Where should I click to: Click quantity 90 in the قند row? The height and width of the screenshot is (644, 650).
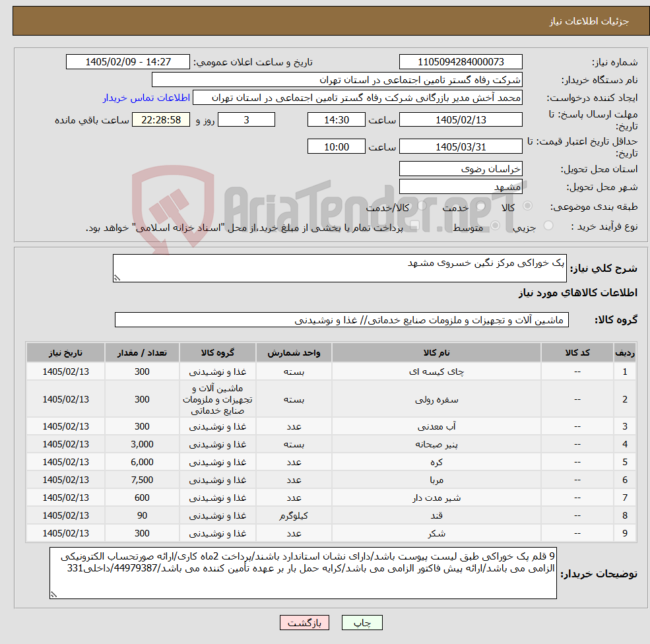[x=142, y=515]
